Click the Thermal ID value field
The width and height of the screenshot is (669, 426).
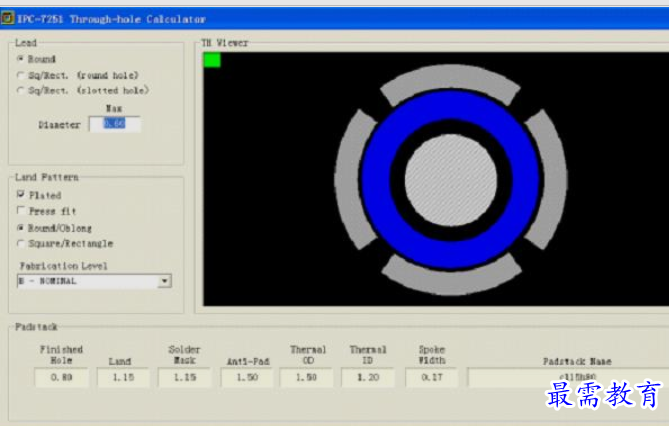coord(367,377)
